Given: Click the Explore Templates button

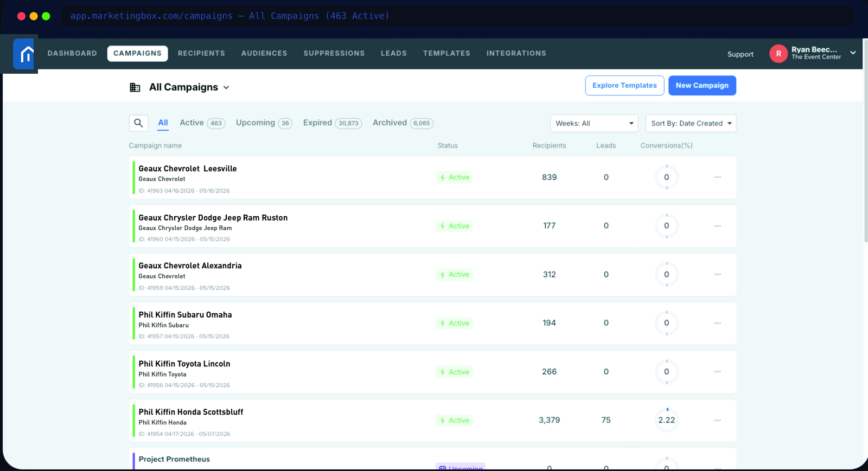Looking at the screenshot, I should (x=624, y=86).
